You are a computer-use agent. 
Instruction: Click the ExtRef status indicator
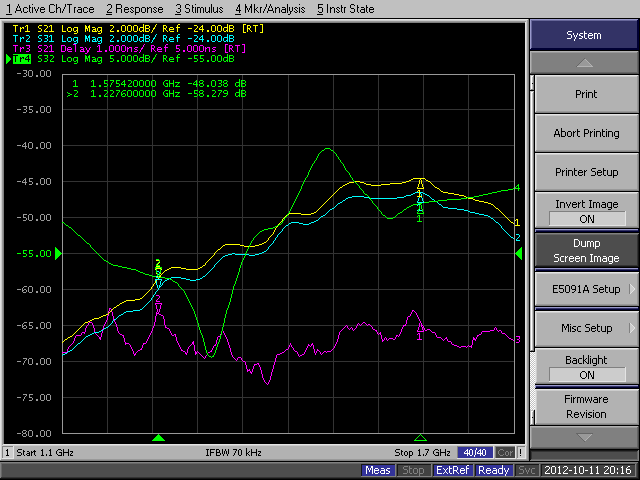[451, 470]
